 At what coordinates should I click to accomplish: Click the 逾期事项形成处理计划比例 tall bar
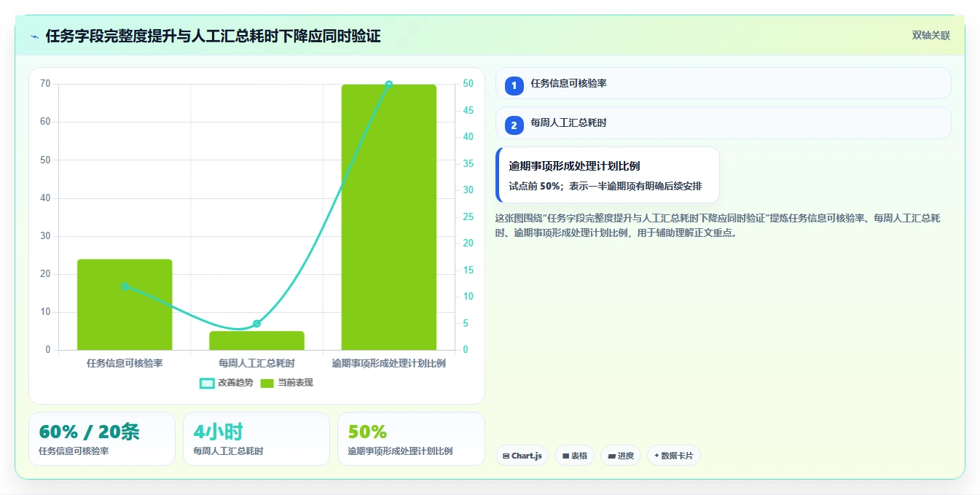pyautogui.click(x=388, y=217)
